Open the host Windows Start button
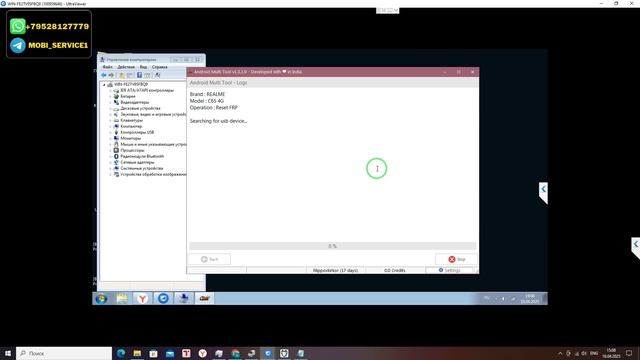This screenshot has height=360, width=640. point(8,353)
